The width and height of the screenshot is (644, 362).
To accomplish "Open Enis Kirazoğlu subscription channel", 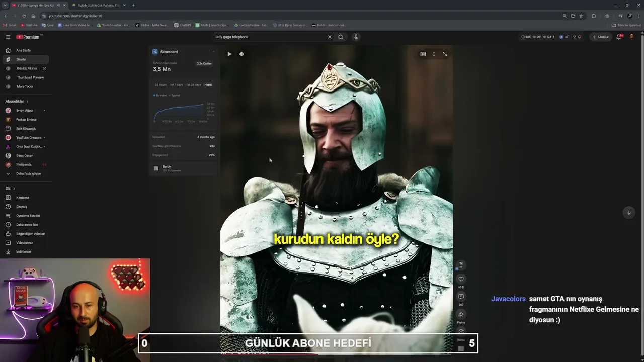I will pyautogui.click(x=26, y=128).
